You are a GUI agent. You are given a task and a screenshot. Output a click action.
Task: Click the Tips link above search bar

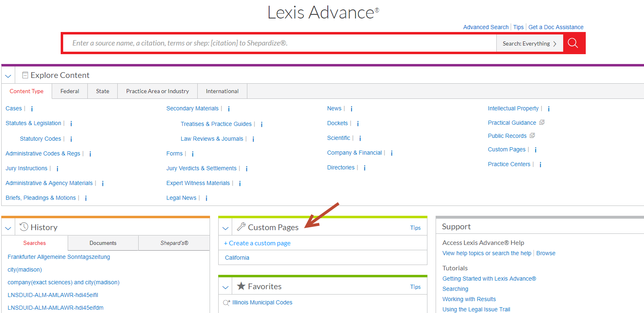tap(518, 27)
